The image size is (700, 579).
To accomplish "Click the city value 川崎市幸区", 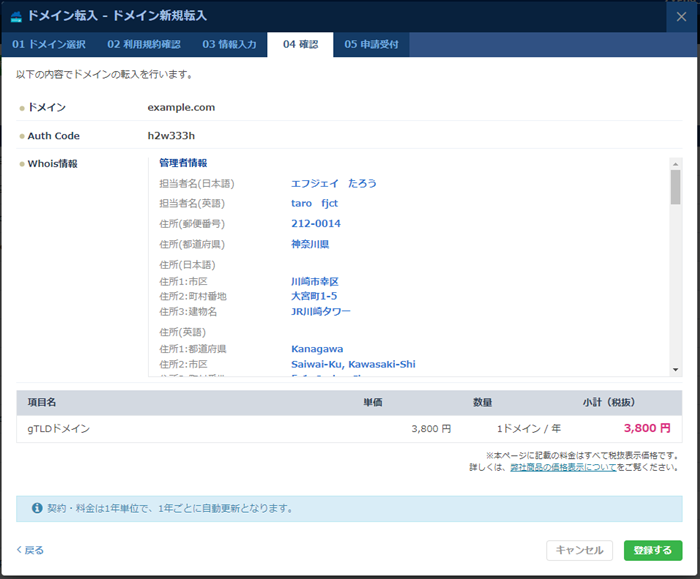I will click(315, 282).
